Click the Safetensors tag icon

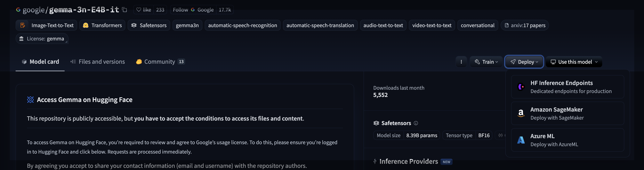coord(134,25)
